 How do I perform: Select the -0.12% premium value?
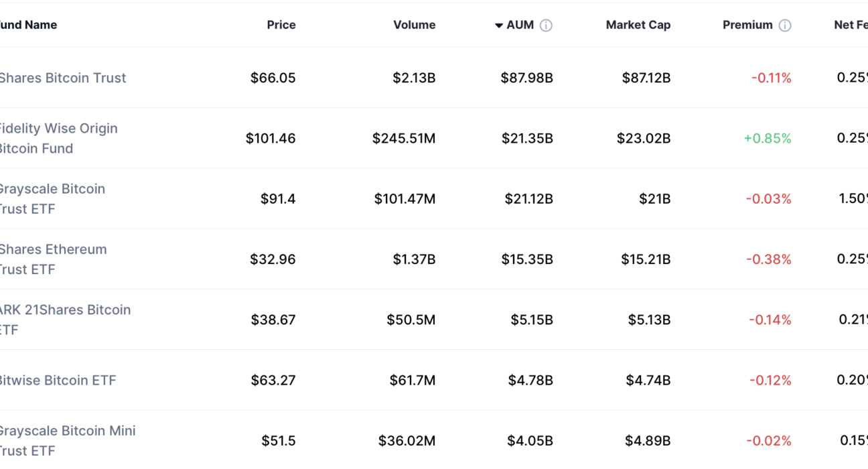click(770, 380)
